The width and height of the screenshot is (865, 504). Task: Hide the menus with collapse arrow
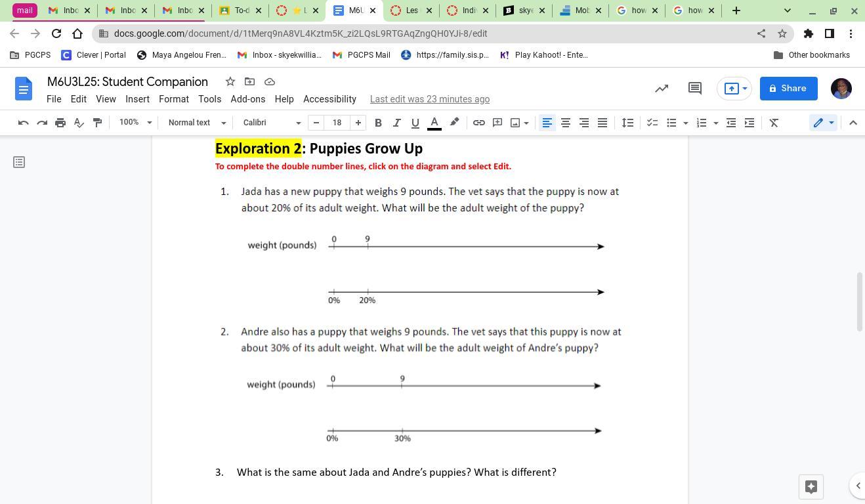point(853,123)
